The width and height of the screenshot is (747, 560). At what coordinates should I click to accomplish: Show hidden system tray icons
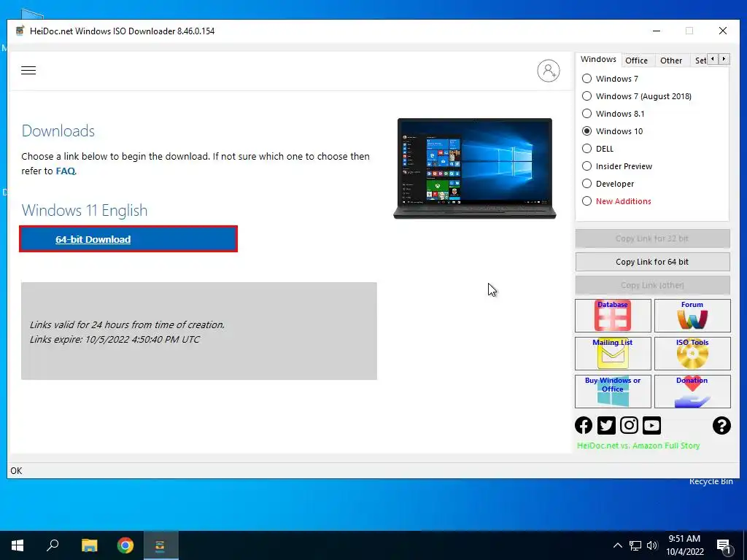pyautogui.click(x=617, y=545)
